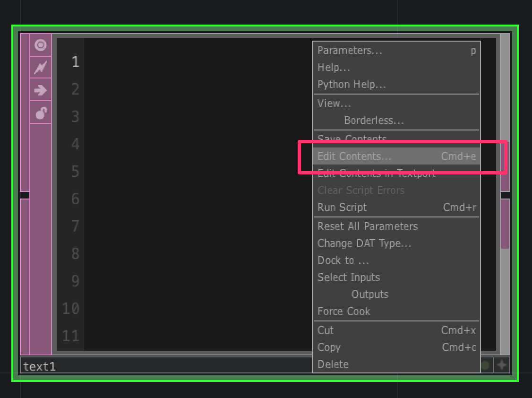Image resolution: width=532 pixels, height=398 pixels.
Task: Select Edit Contents... menu entry
Action: tap(396, 156)
